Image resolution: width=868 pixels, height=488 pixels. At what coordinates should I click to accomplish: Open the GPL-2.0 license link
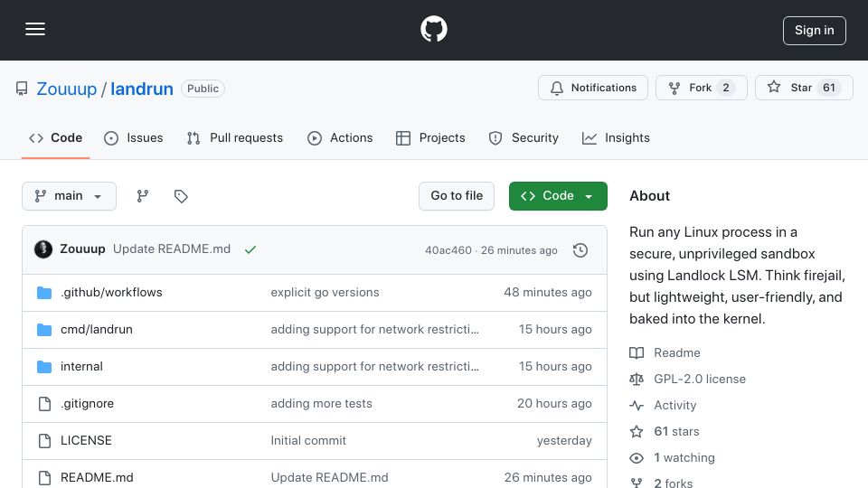pos(700,379)
